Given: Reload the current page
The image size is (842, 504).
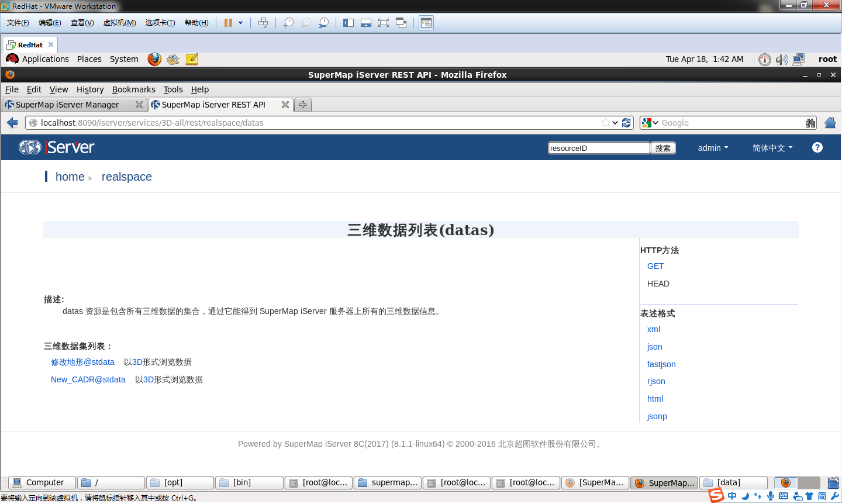Looking at the screenshot, I should [626, 123].
